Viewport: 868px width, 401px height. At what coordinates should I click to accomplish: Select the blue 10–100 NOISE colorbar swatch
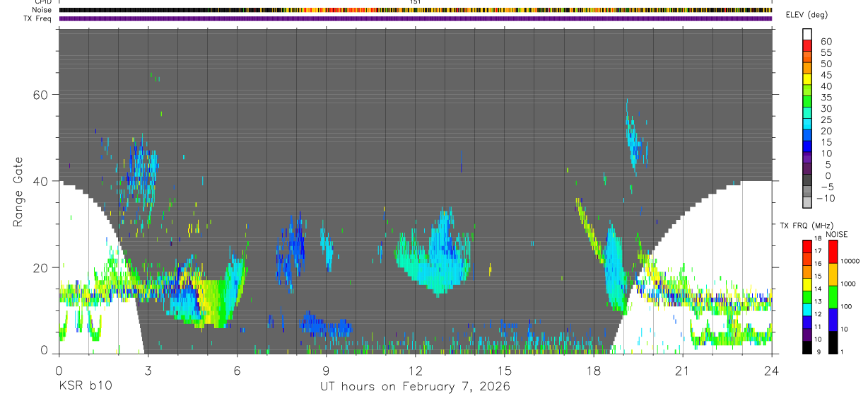(833, 319)
